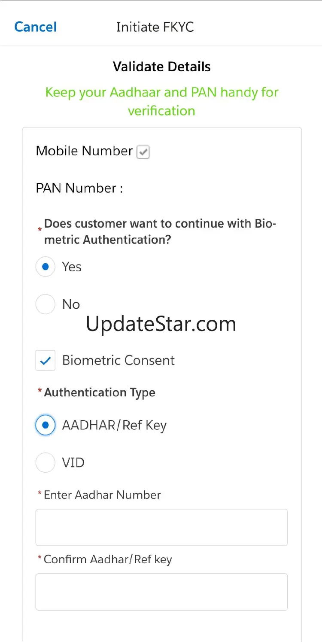Select the AADHAR/Ref Key radio button circle
The height and width of the screenshot is (644, 322).
click(46, 425)
